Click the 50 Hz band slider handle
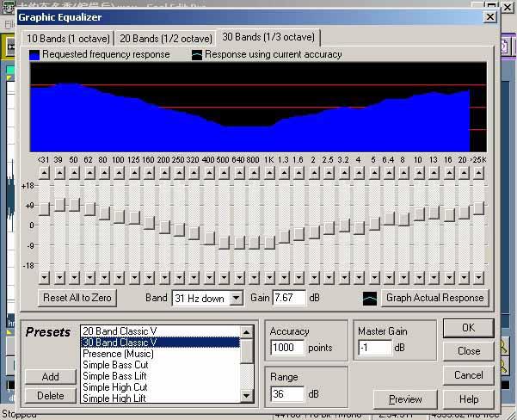The height and width of the screenshot is (420, 517). click(74, 205)
